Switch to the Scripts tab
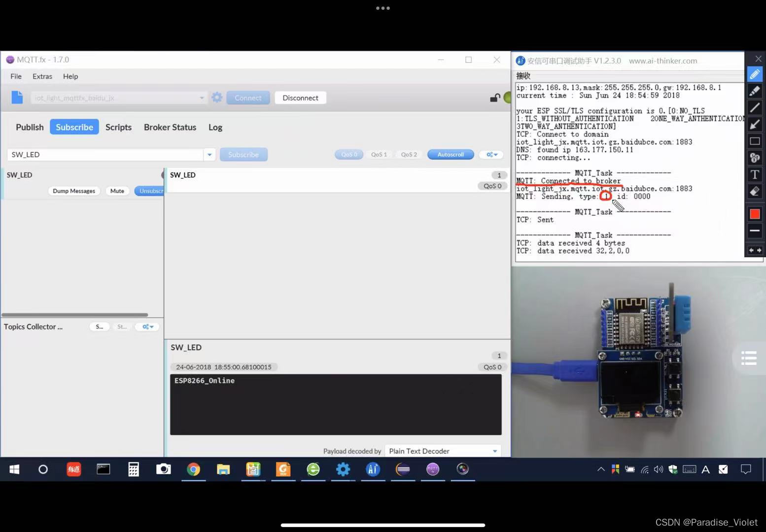 click(118, 127)
